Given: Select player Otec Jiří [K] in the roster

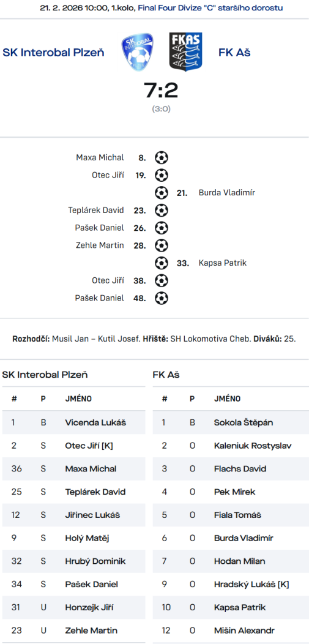Looking at the screenshot, I should [x=89, y=446].
